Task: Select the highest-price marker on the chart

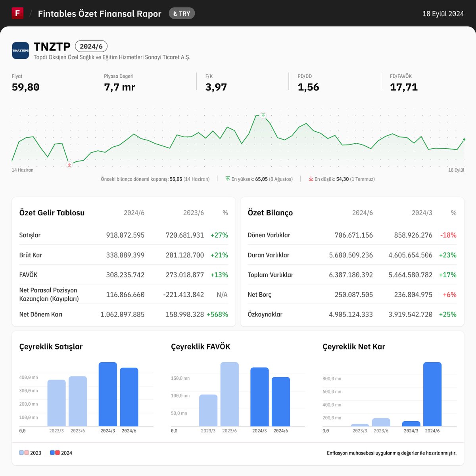Action: click(x=263, y=116)
